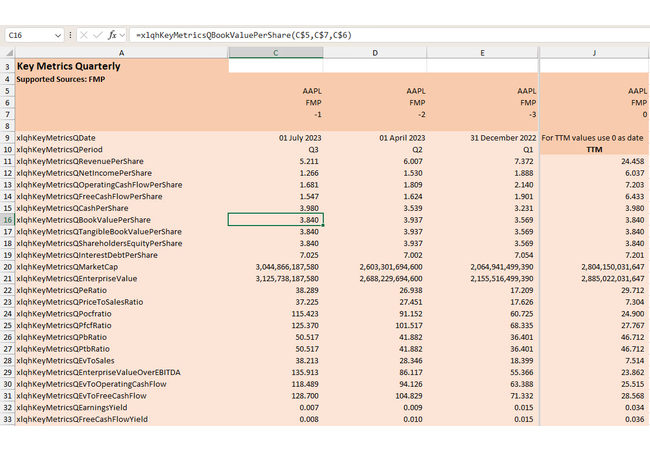Confirm the formula with the checkmark icon
650x450 pixels.
point(97,35)
